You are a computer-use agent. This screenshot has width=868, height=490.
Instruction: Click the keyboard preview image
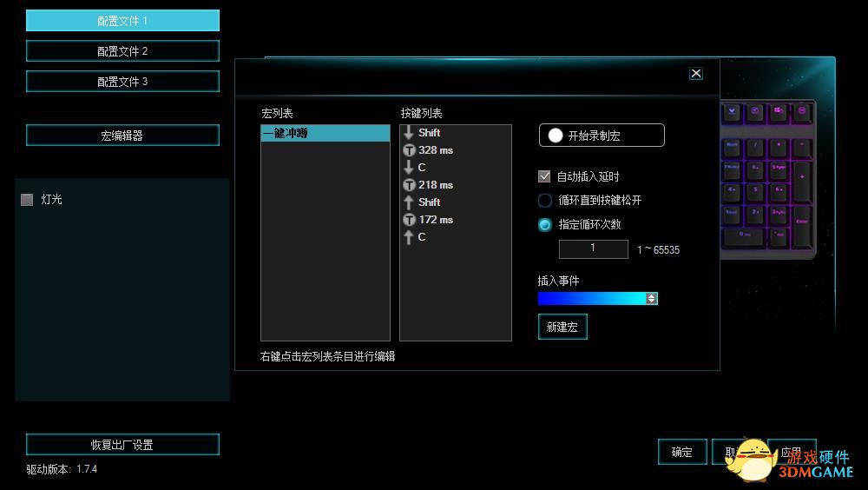pyautogui.click(x=768, y=179)
